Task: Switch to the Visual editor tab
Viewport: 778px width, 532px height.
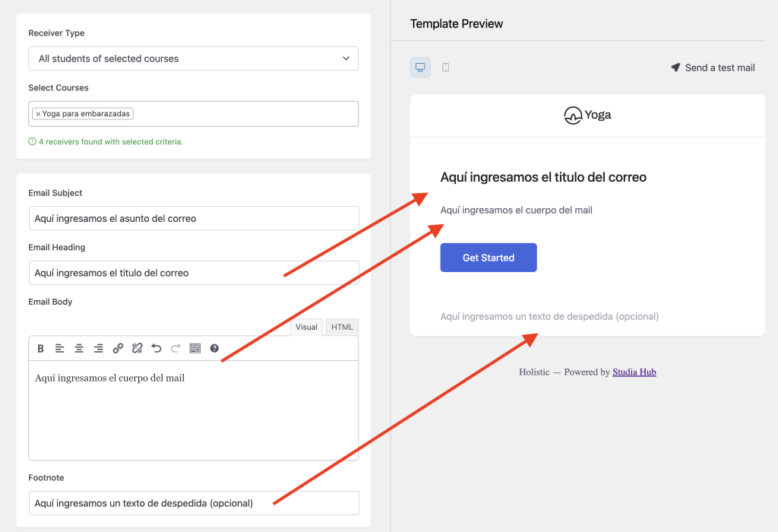Action: tap(306, 327)
